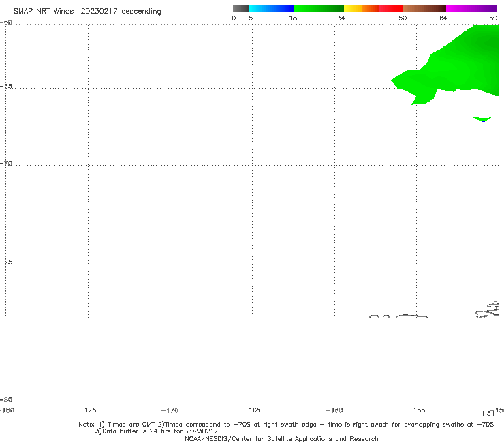Select the date 20230217 in the title

(x=99, y=11)
